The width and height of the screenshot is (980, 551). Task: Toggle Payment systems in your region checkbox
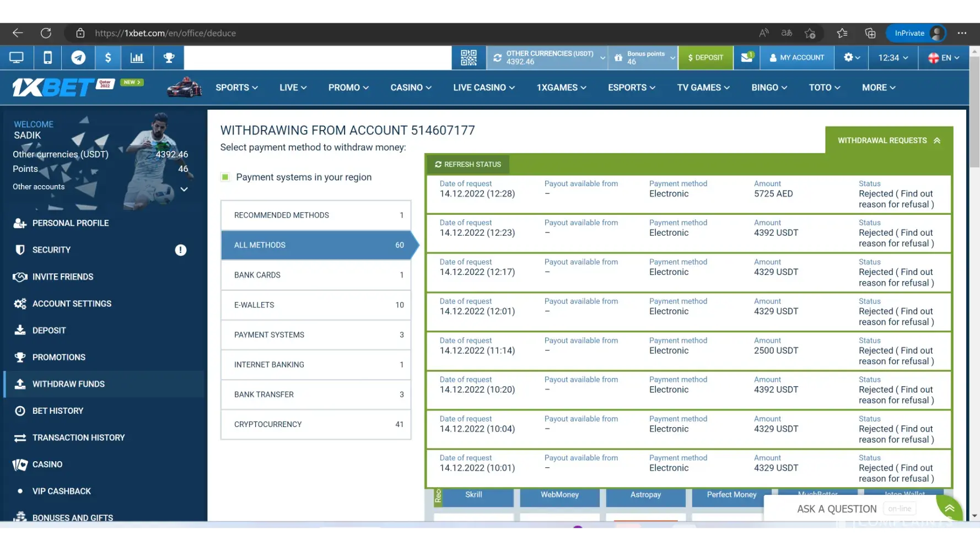225,177
